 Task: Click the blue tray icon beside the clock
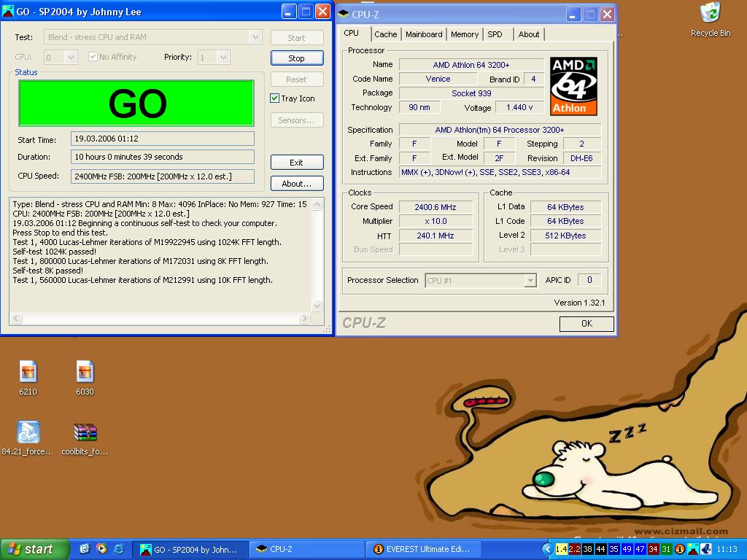[706, 550]
